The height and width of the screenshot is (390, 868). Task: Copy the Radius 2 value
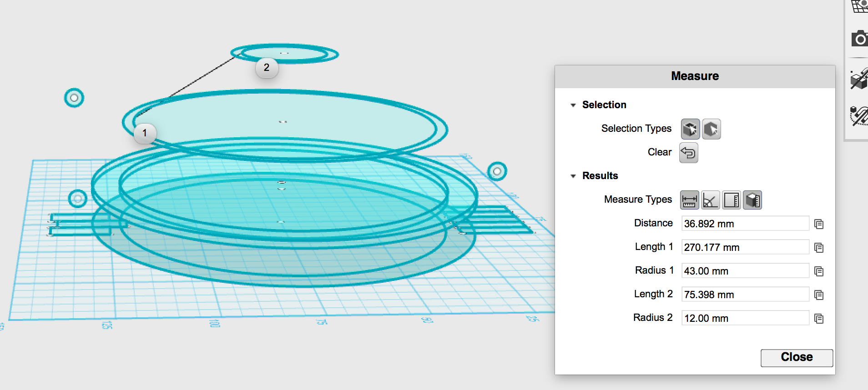(819, 319)
